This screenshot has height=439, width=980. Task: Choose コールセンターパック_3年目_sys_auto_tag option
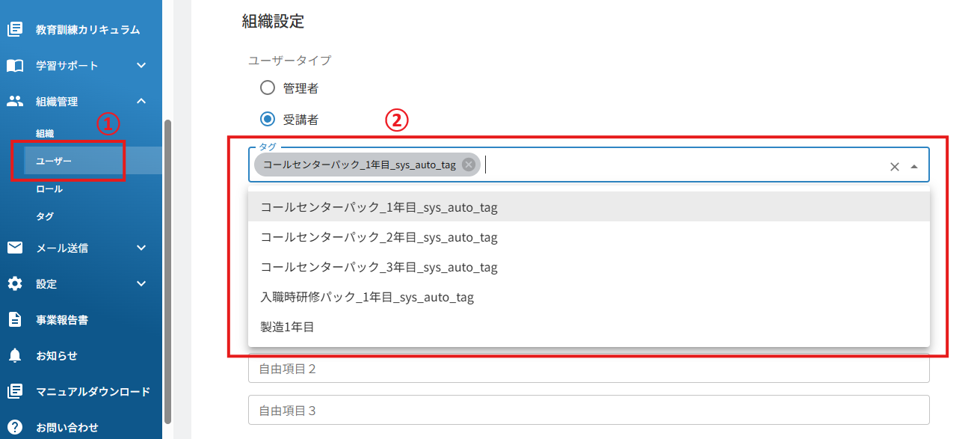589,267
